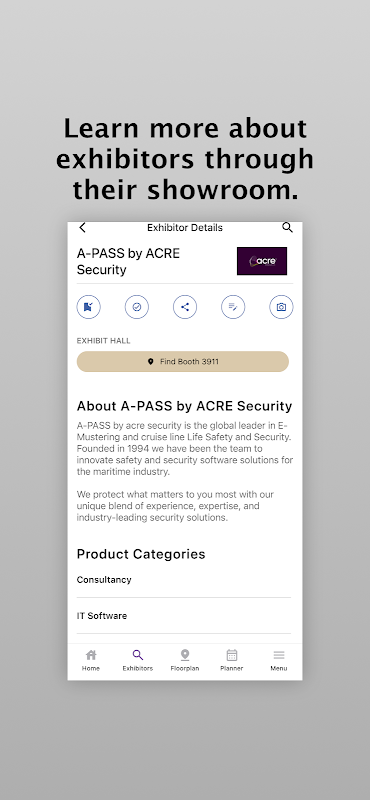Open search with the magnifier icon
370x800 pixels.
click(x=287, y=228)
